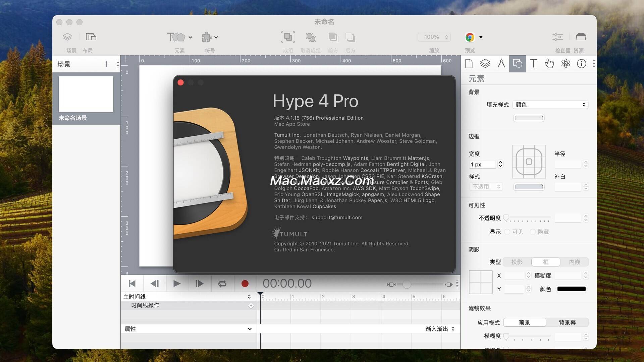
Task: Open the Document inspector tab
Action: click(469, 63)
